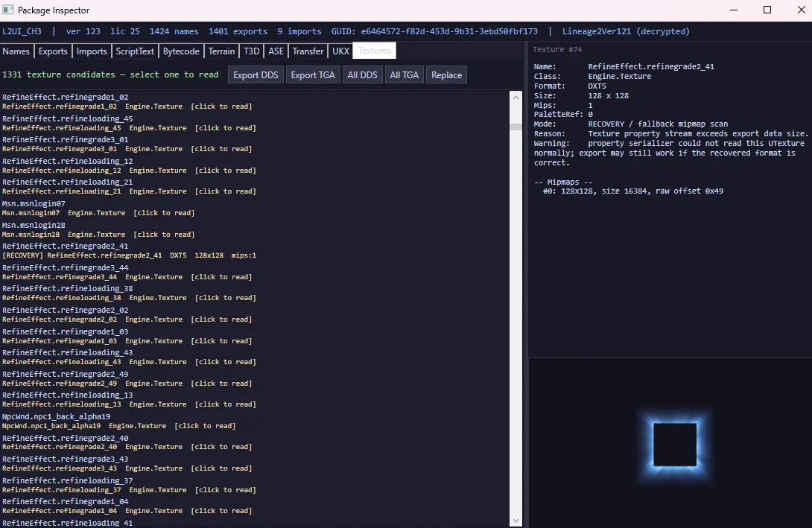
Task: Select the ScriptText tab
Action: pyautogui.click(x=135, y=51)
